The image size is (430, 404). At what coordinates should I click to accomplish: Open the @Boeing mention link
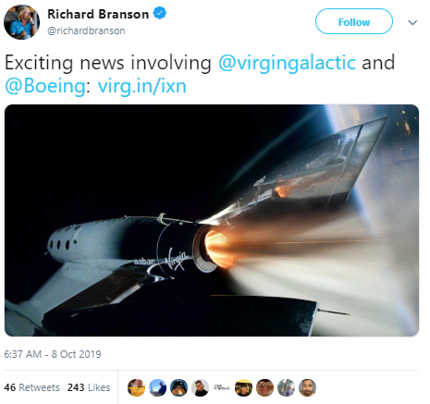click(x=45, y=86)
